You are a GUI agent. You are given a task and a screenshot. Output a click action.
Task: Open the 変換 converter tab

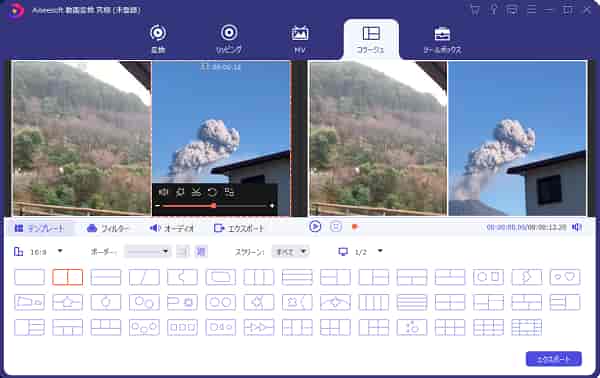[158, 39]
